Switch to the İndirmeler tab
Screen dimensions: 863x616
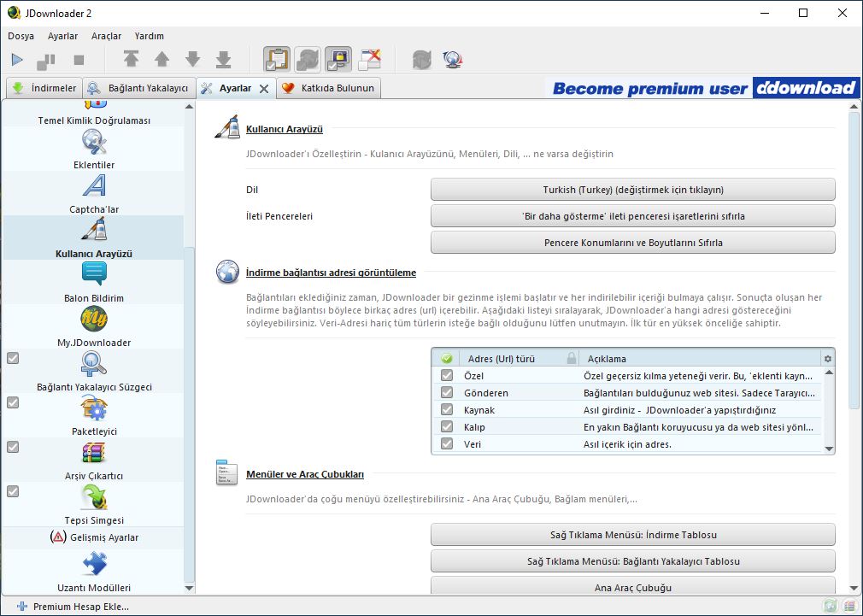tap(44, 88)
